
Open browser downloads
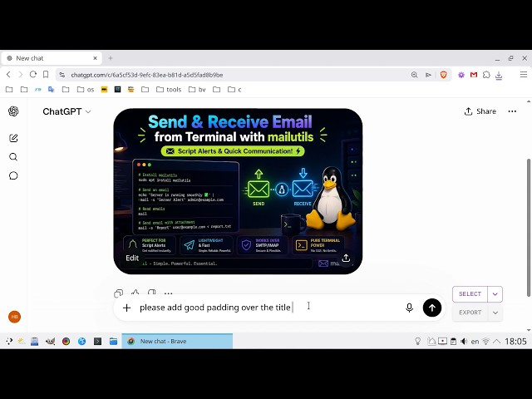(499, 75)
